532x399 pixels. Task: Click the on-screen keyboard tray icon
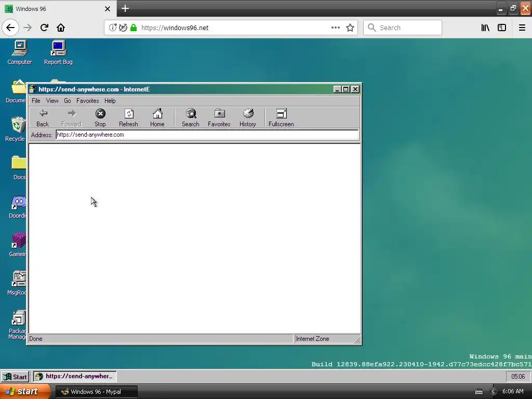point(478,392)
